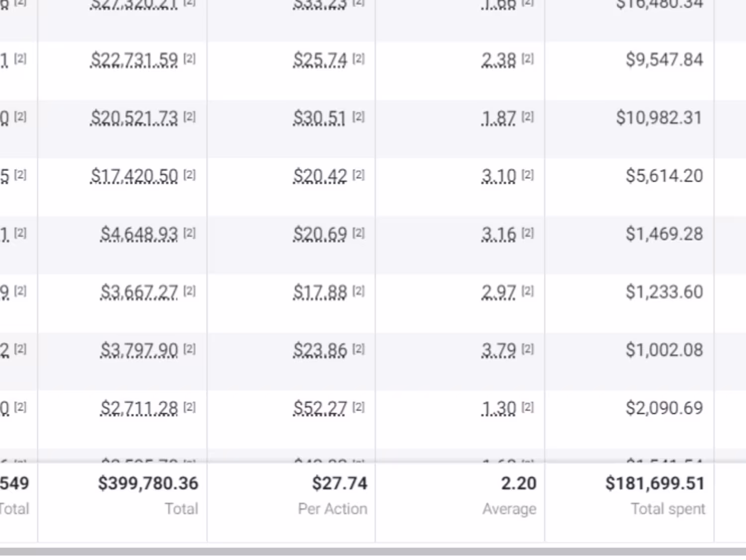Click the [2] footnote beside 3.79
This screenshot has height=560, width=746.
coord(528,350)
